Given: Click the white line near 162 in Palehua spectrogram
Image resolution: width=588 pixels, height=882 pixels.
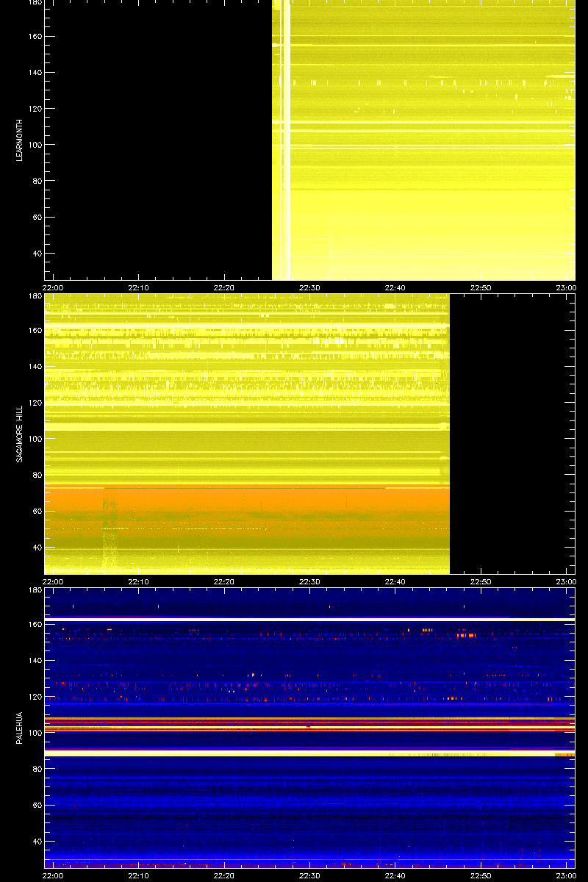Looking at the screenshot, I should pos(309,620).
